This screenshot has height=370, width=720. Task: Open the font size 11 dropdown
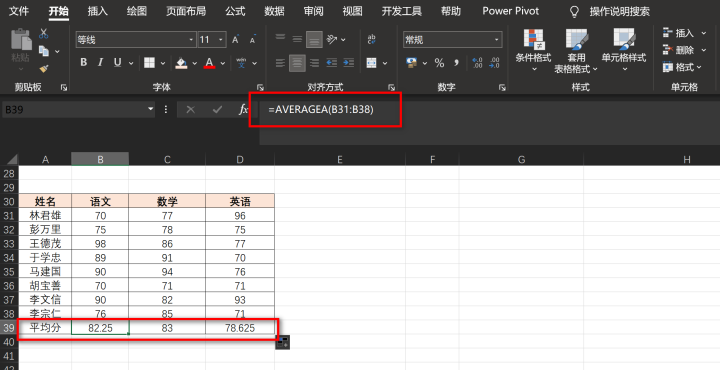pyautogui.click(x=221, y=40)
